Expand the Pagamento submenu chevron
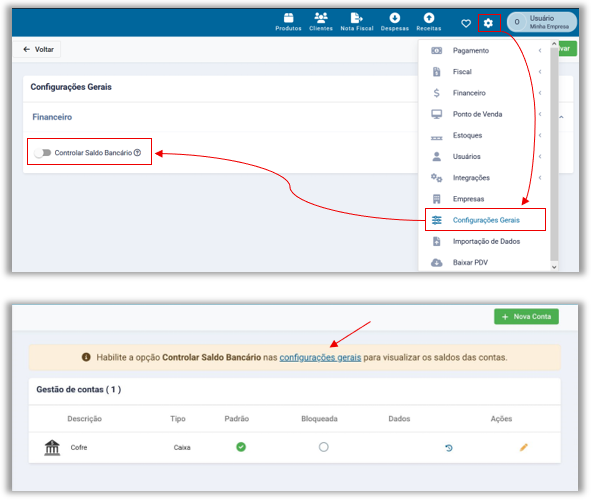Screen dimensions: 591x504 pos(540,51)
